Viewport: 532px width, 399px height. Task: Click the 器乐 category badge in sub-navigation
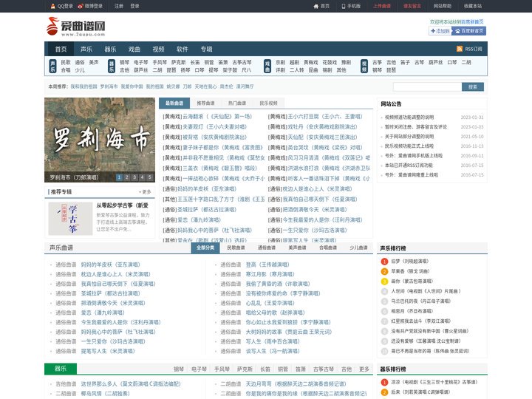[112, 66]
